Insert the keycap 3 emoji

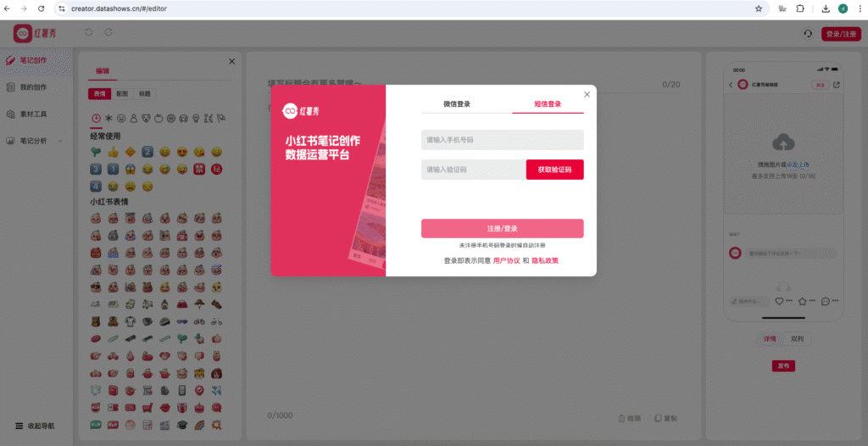tap(96, 169)
